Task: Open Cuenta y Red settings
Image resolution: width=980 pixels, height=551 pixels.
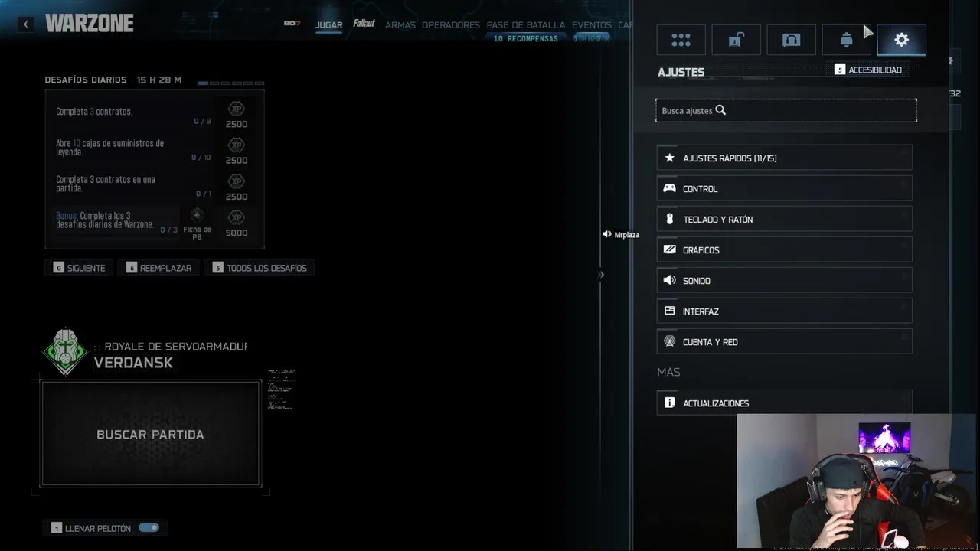Action: click(x=784, y=341)
